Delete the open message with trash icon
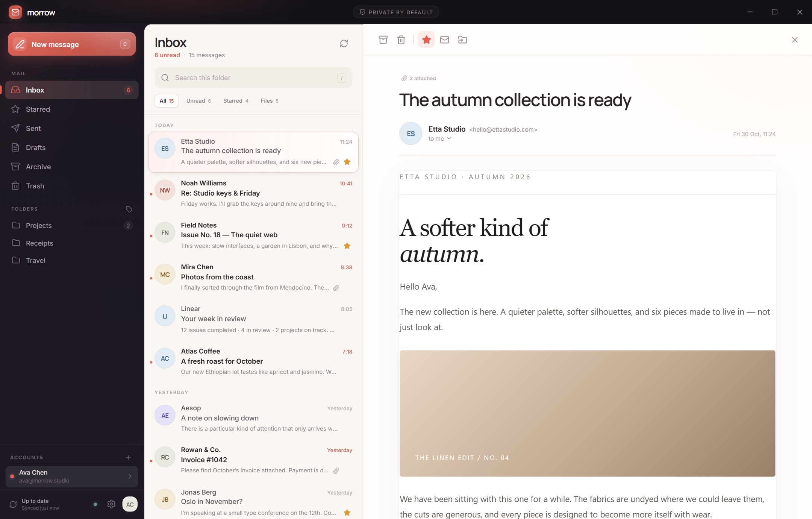Image resolution: width=812 pixels, height=519 pixels. [x=401, y=40]
